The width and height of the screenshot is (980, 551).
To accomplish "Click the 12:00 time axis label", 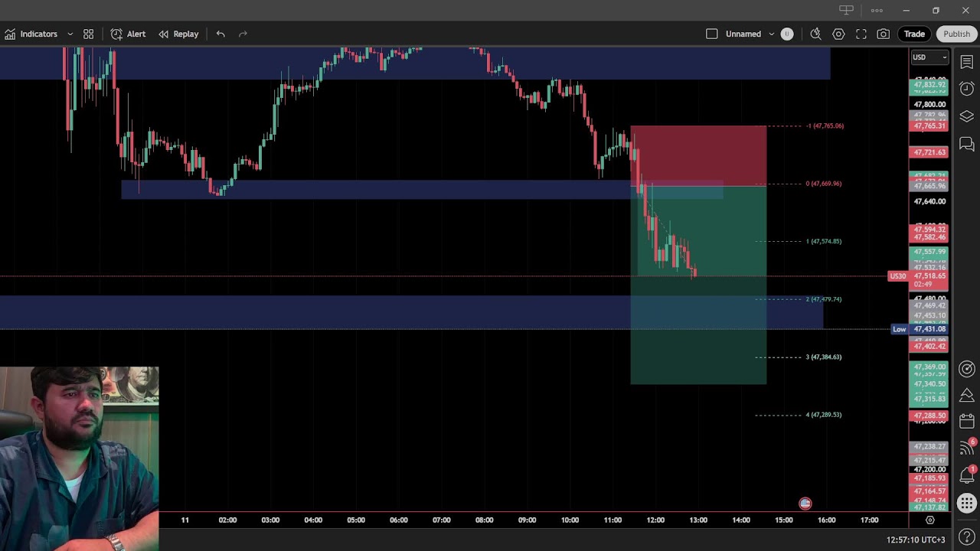I will 655,520.
